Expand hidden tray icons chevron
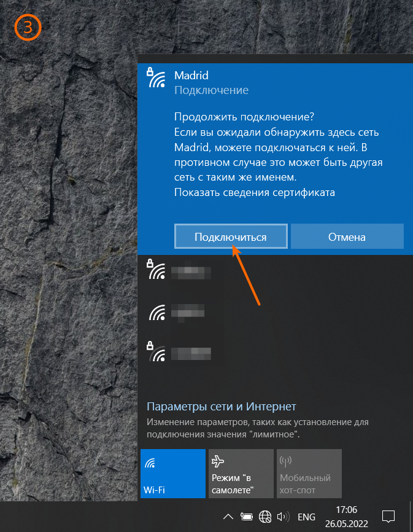The width and height of the screenshot is (413, 532). tap(227, 516)
